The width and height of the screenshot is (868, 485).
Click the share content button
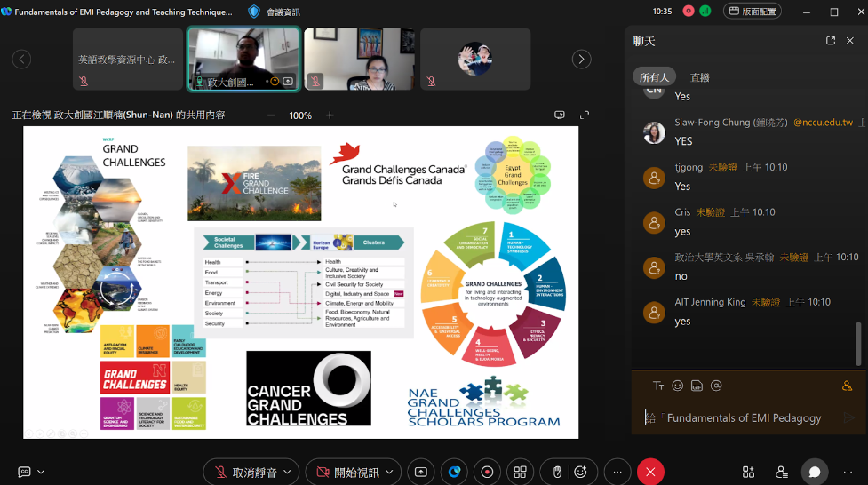coord(421,472)
